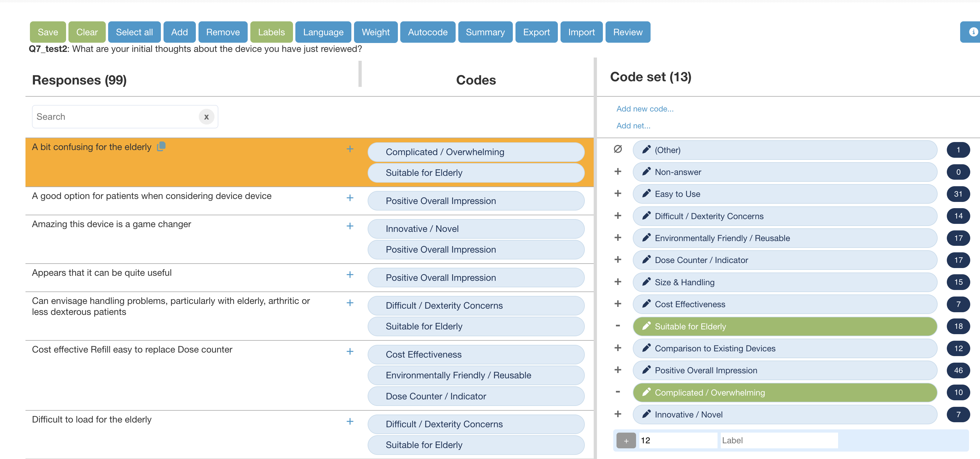980x459 pixels.
Task: Click the pencil icon beside Easy to Use
Action: [x=646, y=194]
